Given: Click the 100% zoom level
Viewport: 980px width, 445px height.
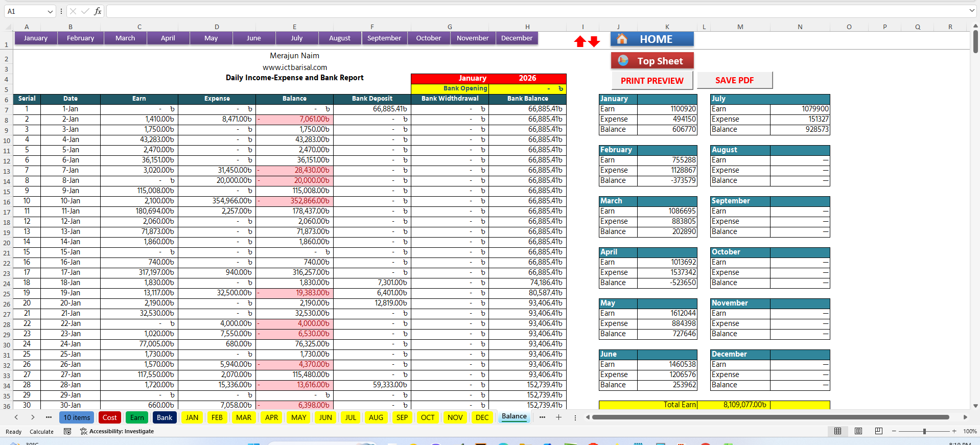Looking at the screenshot, I should click(x=970, y=432).
